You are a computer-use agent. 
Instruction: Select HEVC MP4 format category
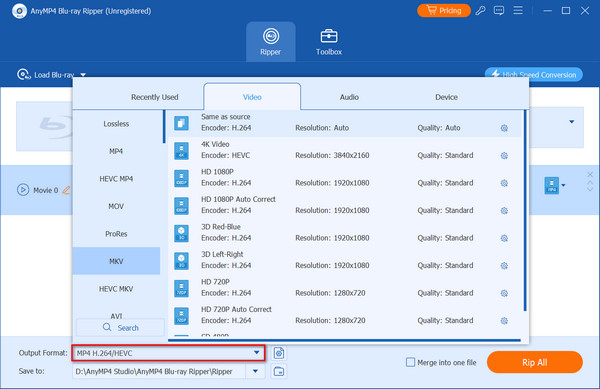[x=116, y=179]
